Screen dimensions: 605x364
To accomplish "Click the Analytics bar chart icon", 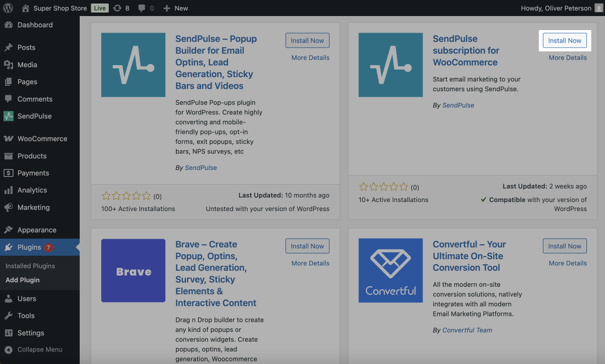I will [9, 190].
